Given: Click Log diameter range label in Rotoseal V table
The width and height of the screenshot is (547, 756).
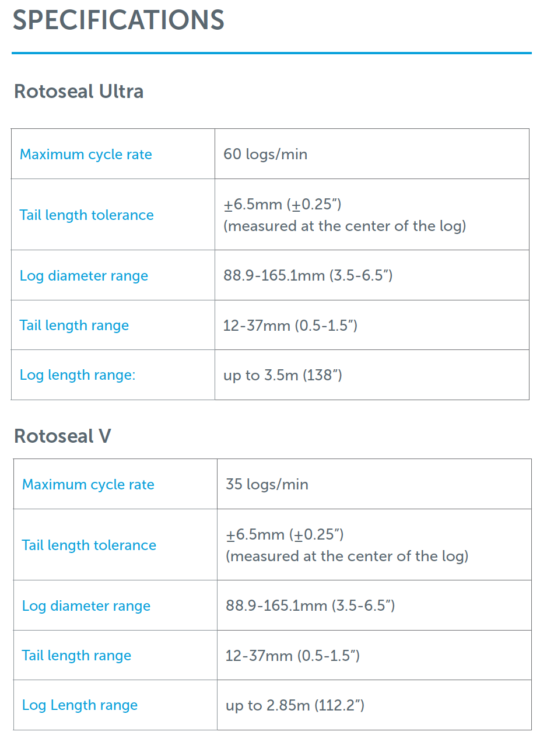Looking at the screenshot, I should 86,606.
